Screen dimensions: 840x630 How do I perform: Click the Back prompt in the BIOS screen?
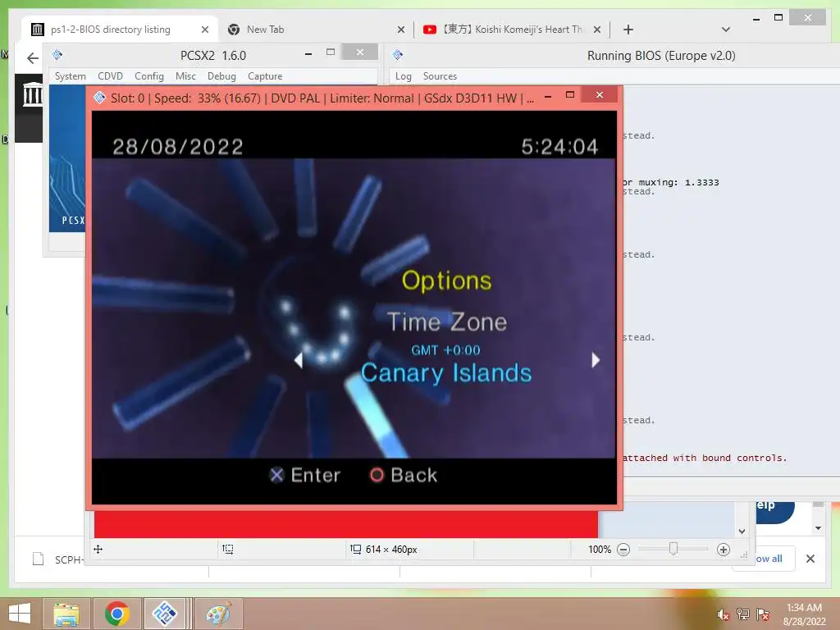(x=404, y=475)
